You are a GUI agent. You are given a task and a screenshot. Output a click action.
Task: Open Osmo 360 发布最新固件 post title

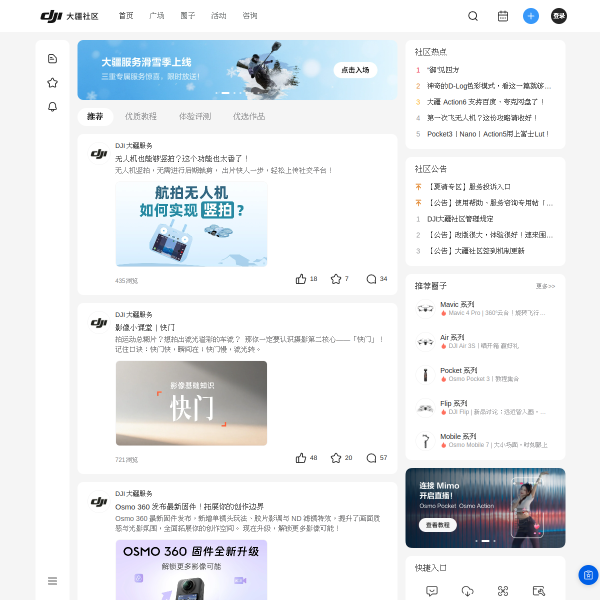[189, 507]
